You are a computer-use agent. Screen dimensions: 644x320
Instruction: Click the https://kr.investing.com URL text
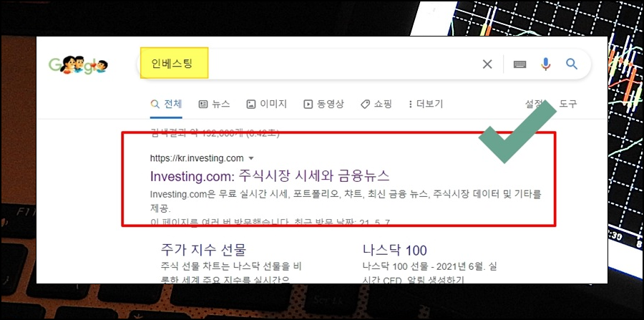click(x=197, y=158)
